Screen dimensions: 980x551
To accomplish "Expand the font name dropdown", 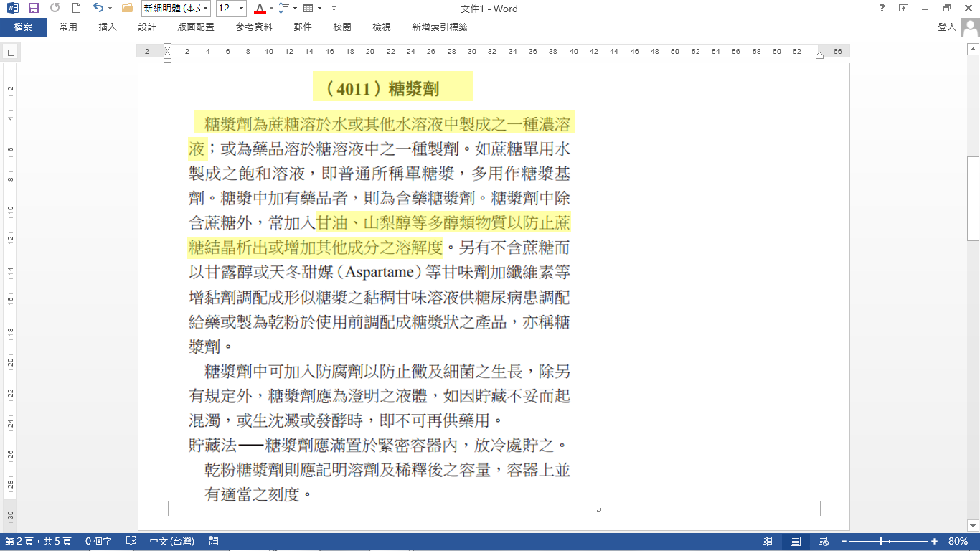I will pyautogui.click(x=206, y=9).
